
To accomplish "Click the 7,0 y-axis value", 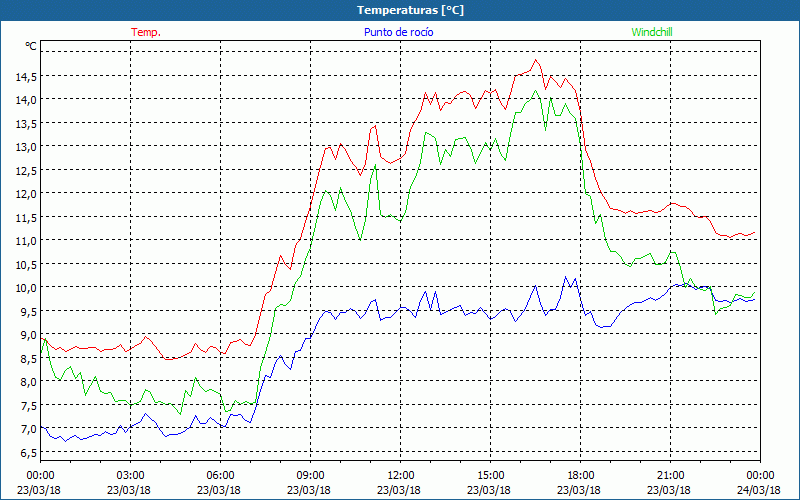I will (x=29, y=429).
